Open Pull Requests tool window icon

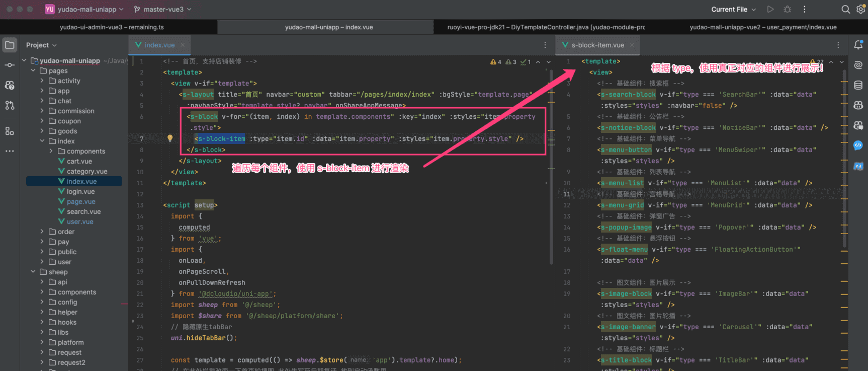pos(10,105)
